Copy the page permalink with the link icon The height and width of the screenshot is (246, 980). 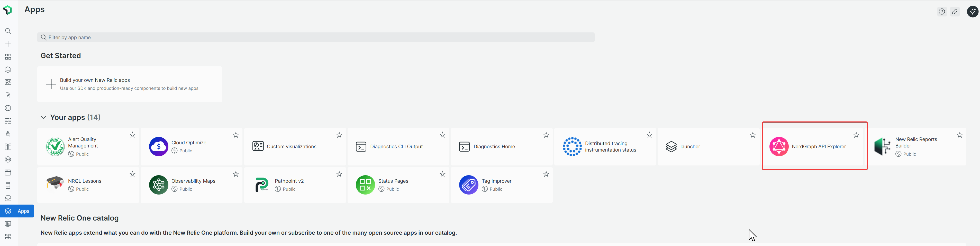pyautogui.click(x=955, y=11)
